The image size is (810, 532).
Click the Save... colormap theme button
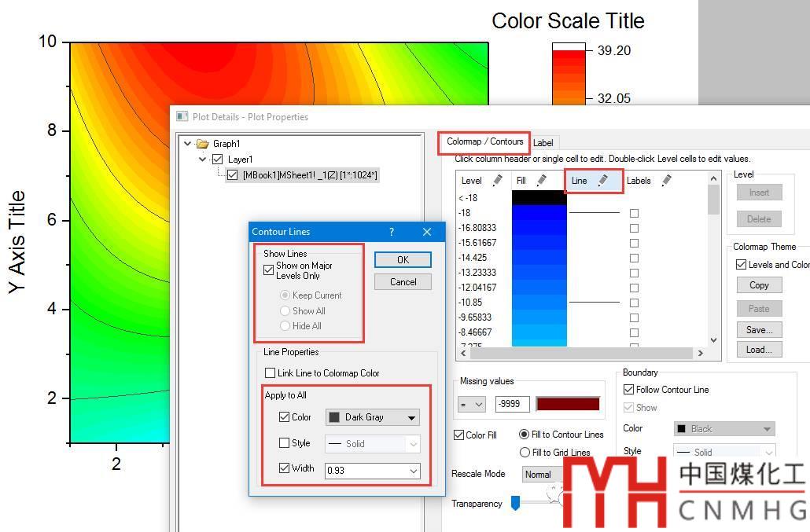click(x=759, y=330)
